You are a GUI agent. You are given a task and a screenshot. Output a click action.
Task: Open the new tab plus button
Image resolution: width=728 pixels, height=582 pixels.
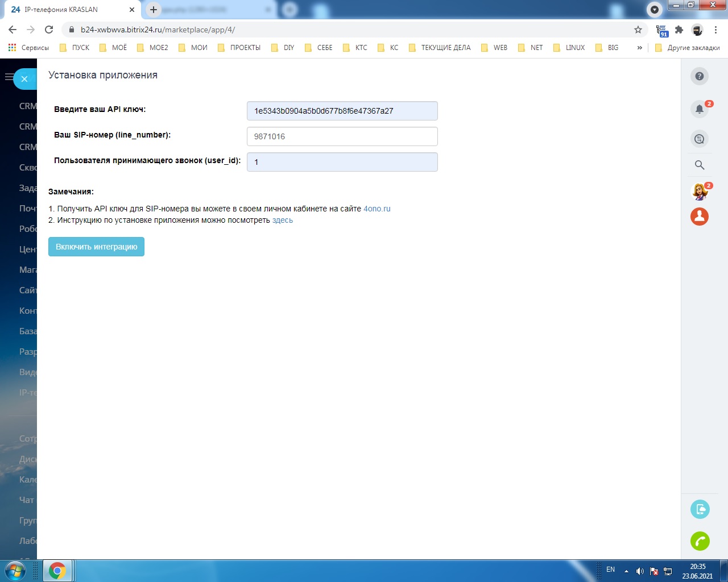(154, 10)
